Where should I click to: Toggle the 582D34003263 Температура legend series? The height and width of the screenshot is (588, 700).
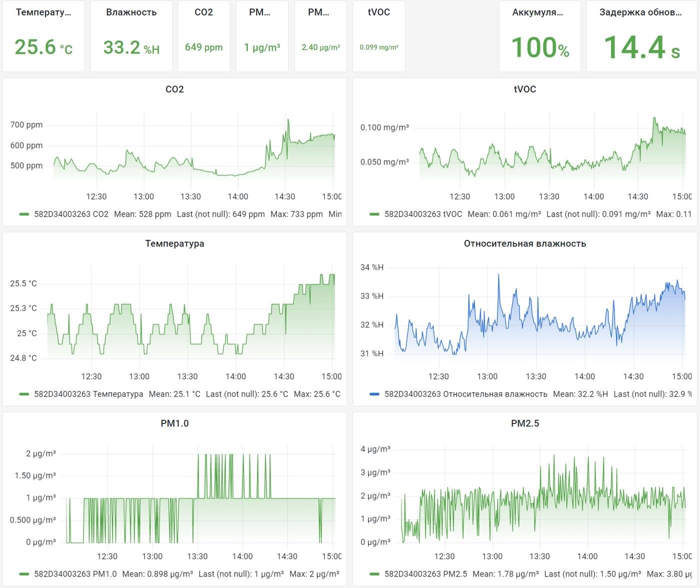click(x=88, y=394)
